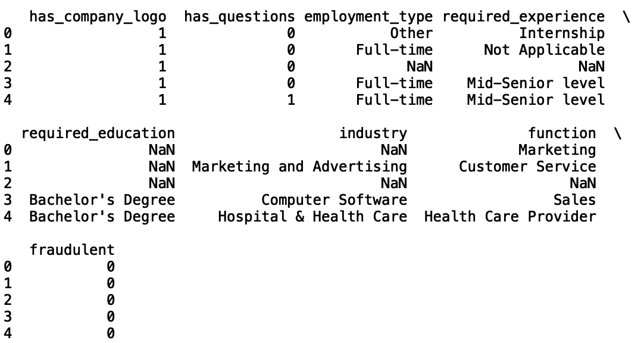Click row 0 'Marketing' function value
This screenshot has height=343, width=644.
coord(557,150)
